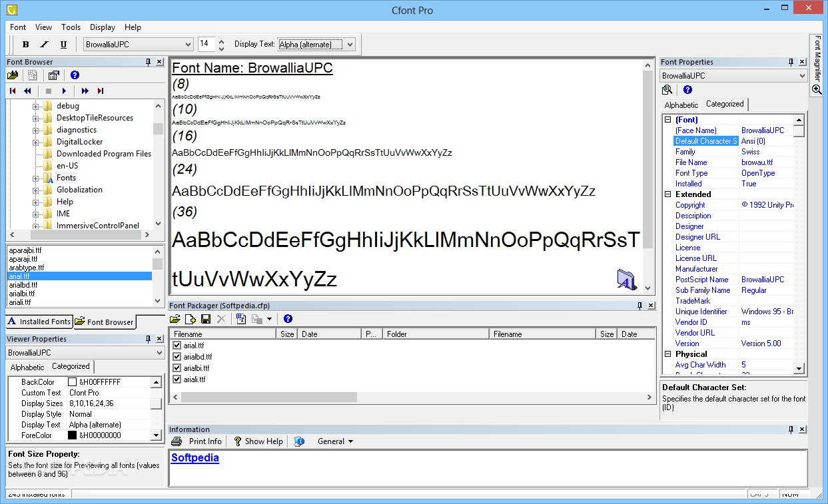Select arialbd.ttf in the file list
Image resolution: width=828 pixels, height=504 pixels.
(79, 285)
